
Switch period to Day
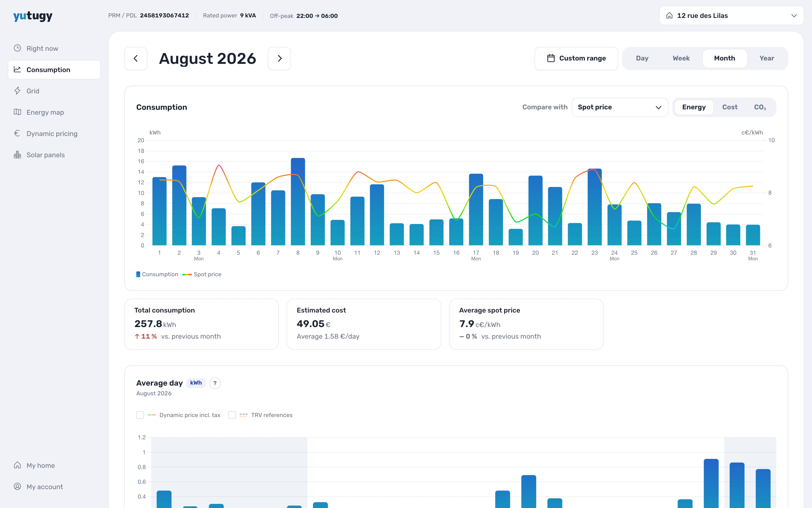tap(642, 59)
